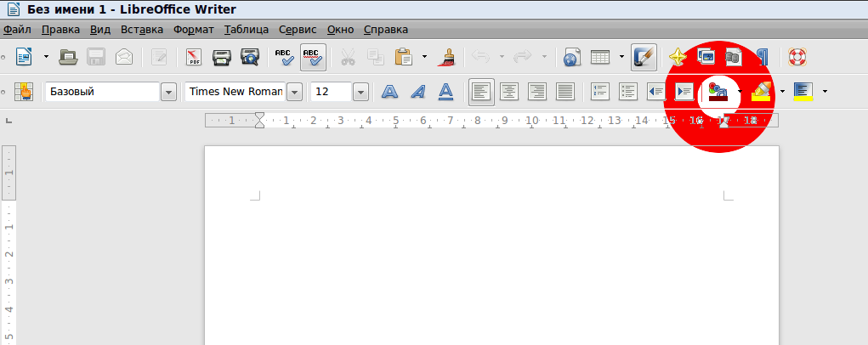Run the spelling and grammar check
The width and height of the screenshot is (868, 345).
point(284,58)
